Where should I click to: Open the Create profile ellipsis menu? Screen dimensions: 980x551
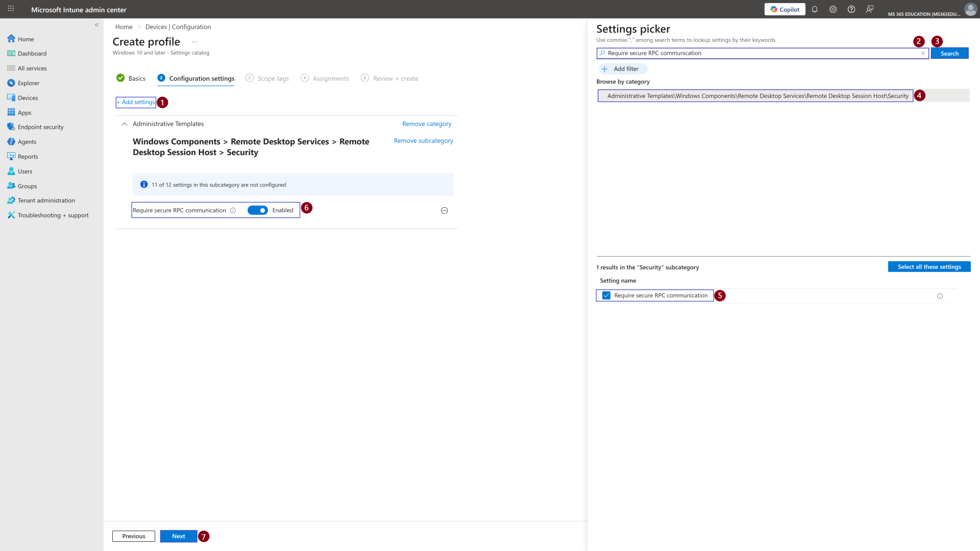click(x=195, y=42)
